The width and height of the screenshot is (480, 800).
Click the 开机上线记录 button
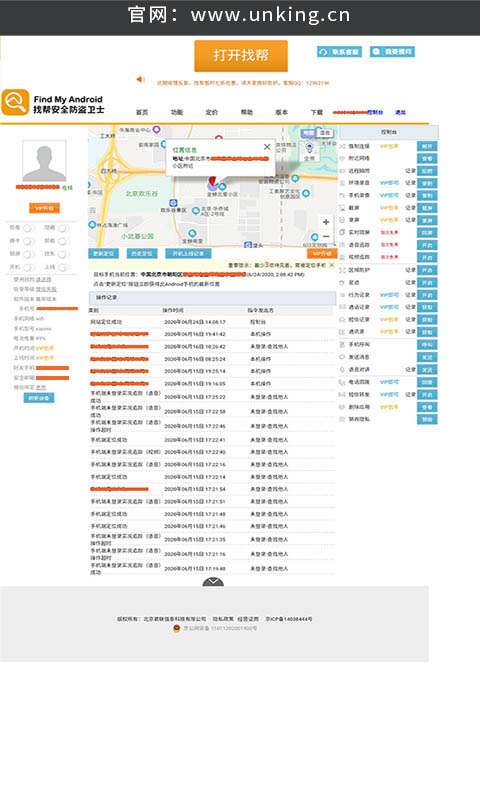[x=188, y=254]
